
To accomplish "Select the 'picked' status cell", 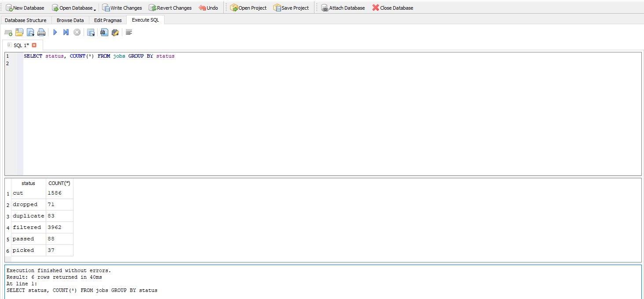I will tap(28, 250).
